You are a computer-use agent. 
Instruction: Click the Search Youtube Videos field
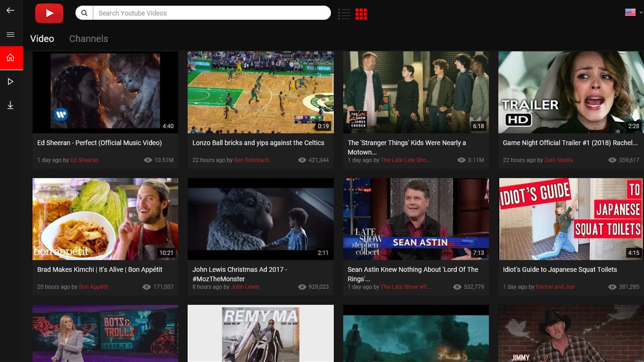[212, 13]
